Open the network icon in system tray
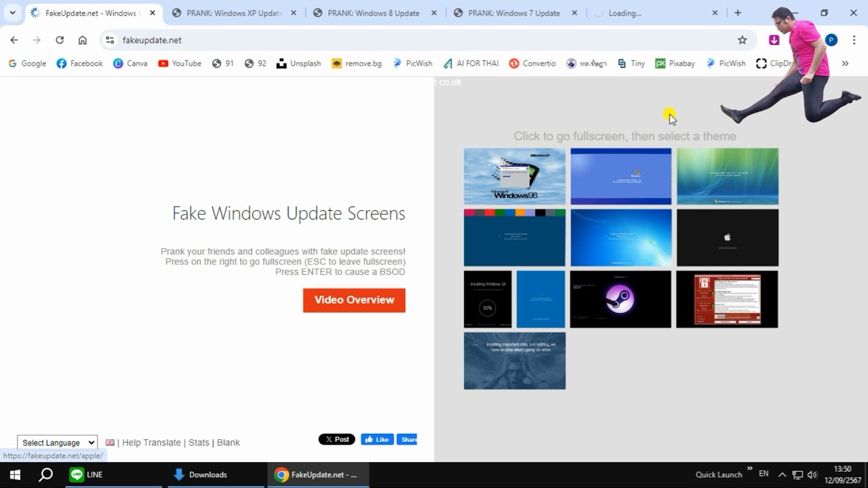This screenshot has width=868, height=488. tap(797, 474)
